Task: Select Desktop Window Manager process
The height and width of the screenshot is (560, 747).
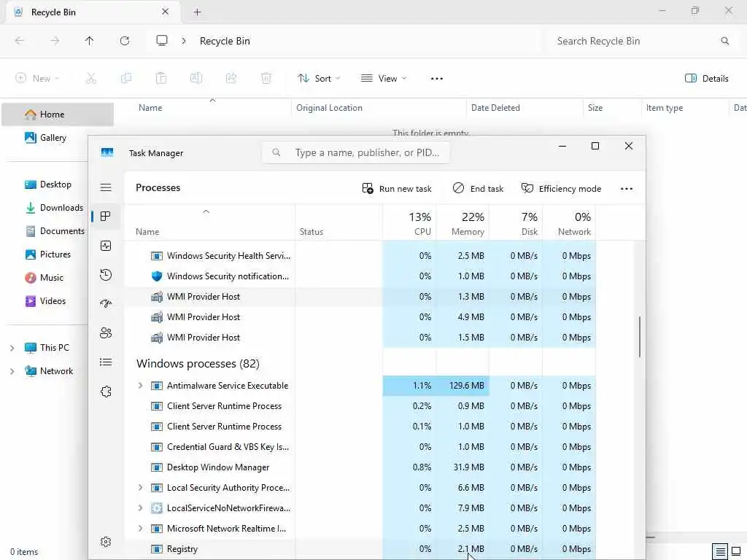Action: pos(360,467)
